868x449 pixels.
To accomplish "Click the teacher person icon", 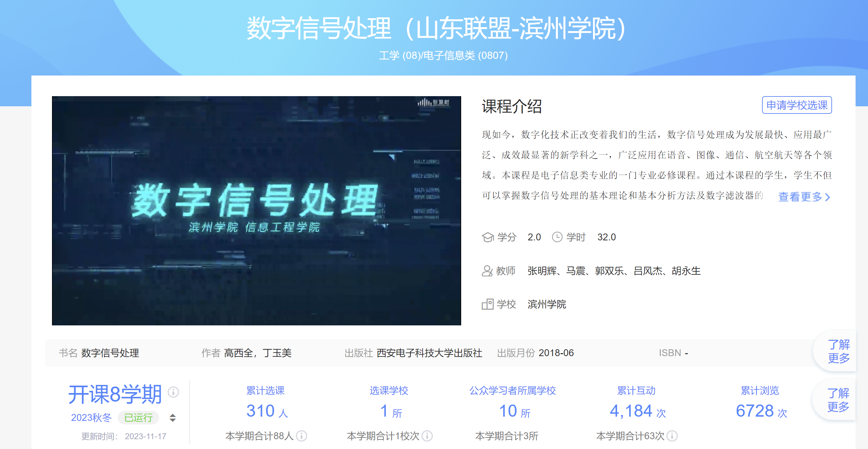I will pyautogui.click(x=487, y=271).
